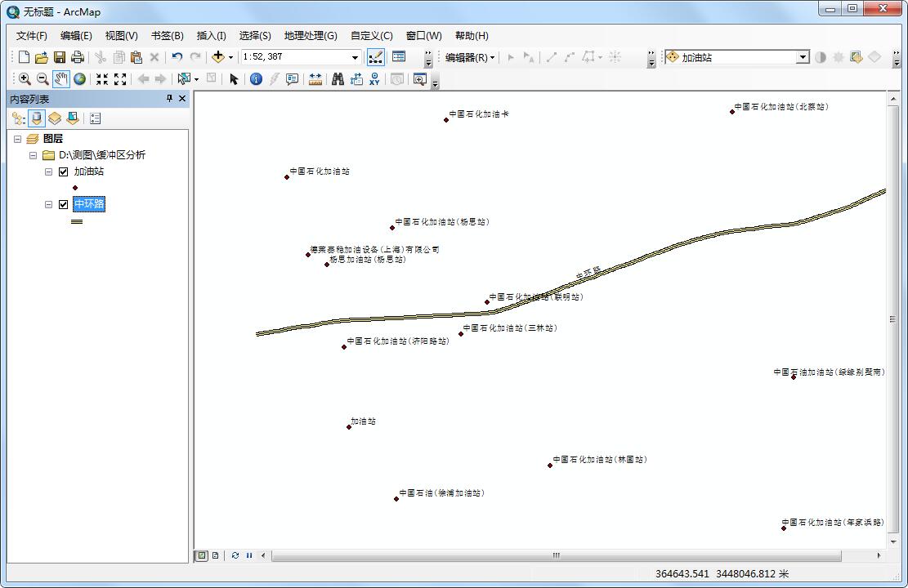Expand Add Data dropdown arrow

coord(231,57)
